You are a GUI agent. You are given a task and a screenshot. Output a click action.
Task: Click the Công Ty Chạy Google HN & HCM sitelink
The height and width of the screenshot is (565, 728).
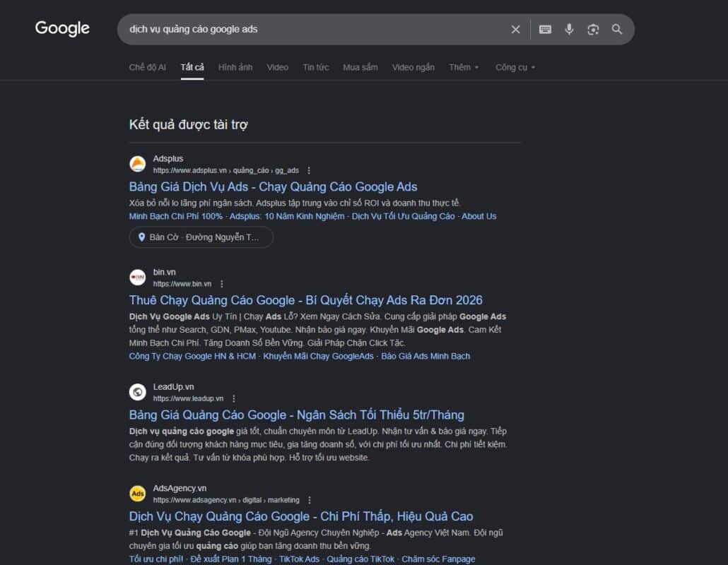pyautogui.click(x=192, y=356)
